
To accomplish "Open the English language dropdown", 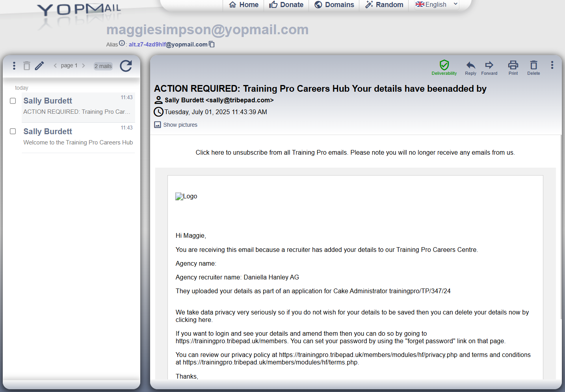I will tap(437, 4).
